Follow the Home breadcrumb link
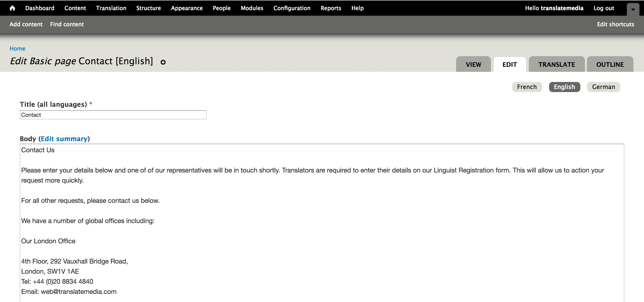The image size is (644, 302). 17,49
